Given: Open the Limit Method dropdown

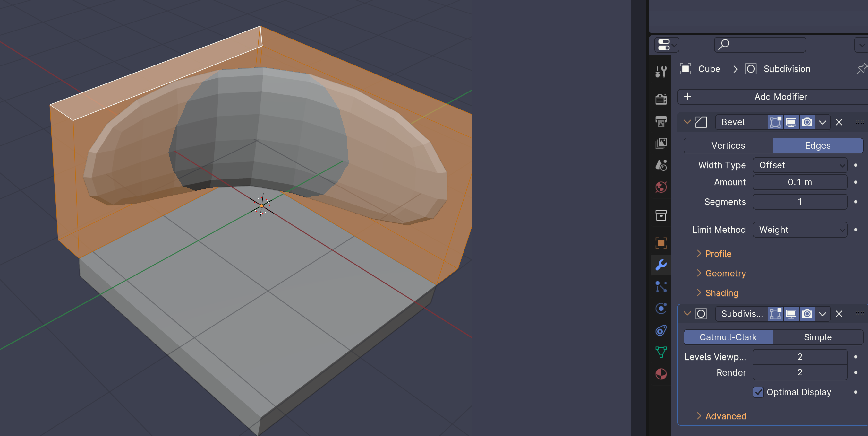Looking at the screenshot, I should tap(800, 230).
